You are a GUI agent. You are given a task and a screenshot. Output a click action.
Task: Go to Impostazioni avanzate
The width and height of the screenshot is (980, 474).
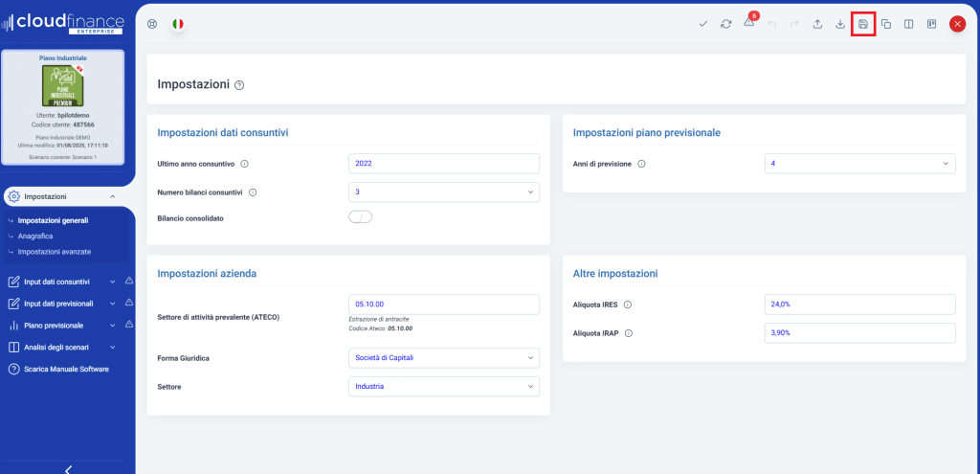point(55,251)
